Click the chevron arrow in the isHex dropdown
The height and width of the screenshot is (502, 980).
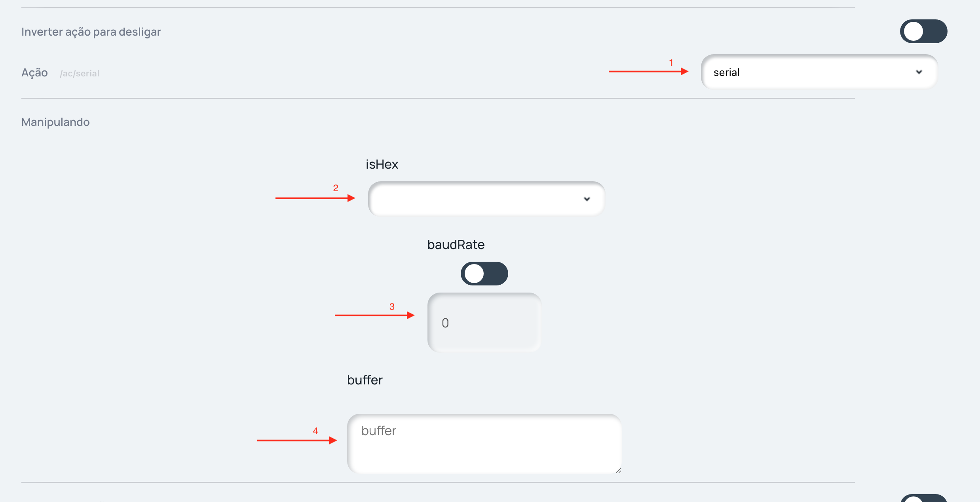point(587,199)
